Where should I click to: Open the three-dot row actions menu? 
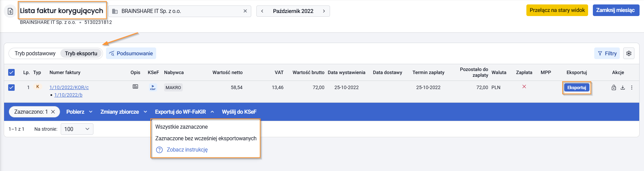point(632,88)
